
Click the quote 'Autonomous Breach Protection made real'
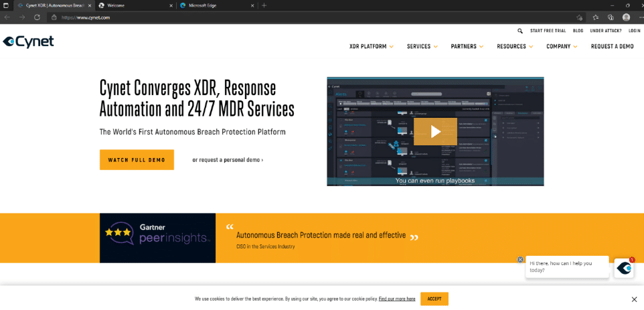(x=321, y=235)
